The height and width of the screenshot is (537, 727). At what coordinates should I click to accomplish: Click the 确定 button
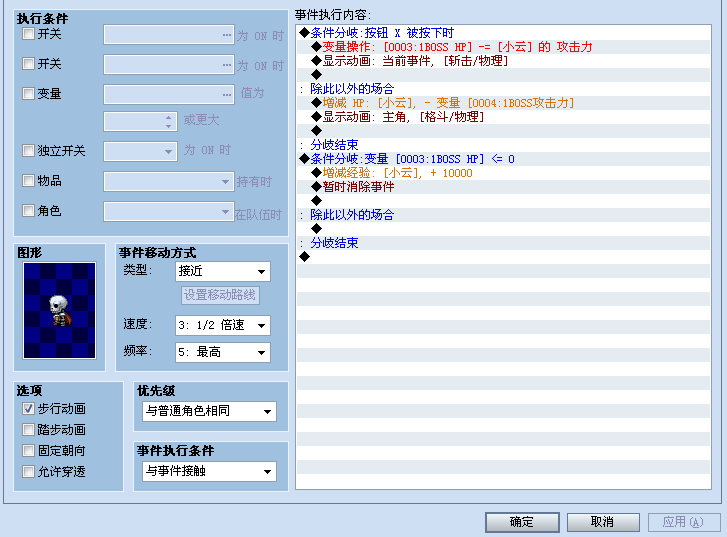point(522,522)
